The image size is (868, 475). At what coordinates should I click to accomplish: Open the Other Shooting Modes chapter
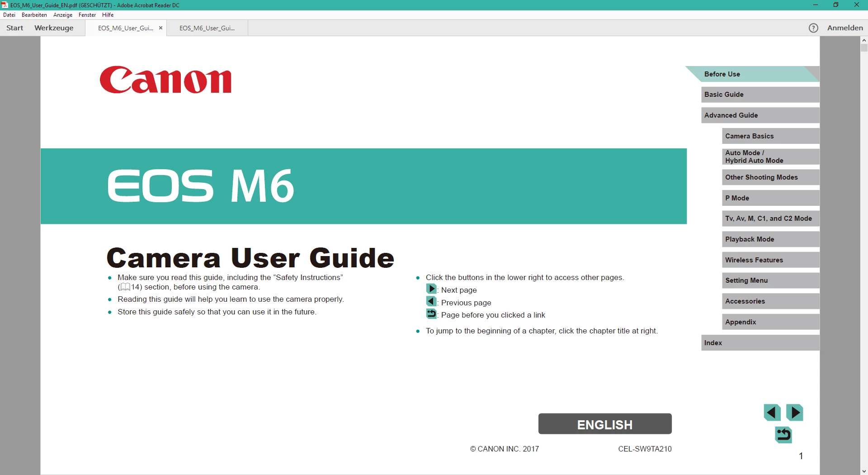tap(771, 177)
